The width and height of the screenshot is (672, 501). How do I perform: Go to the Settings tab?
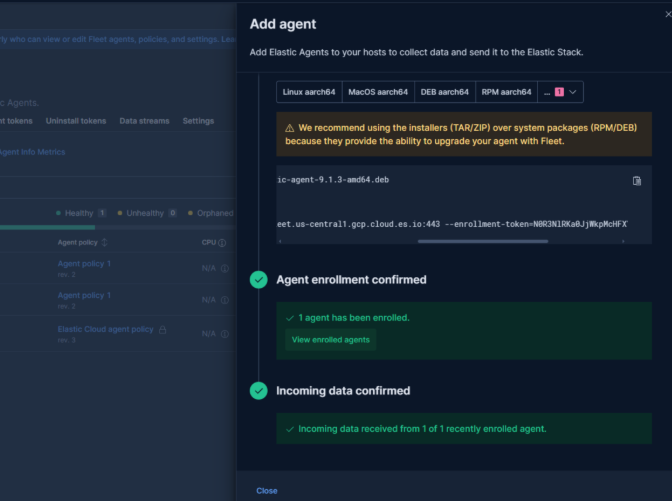(x=198, y=121)
